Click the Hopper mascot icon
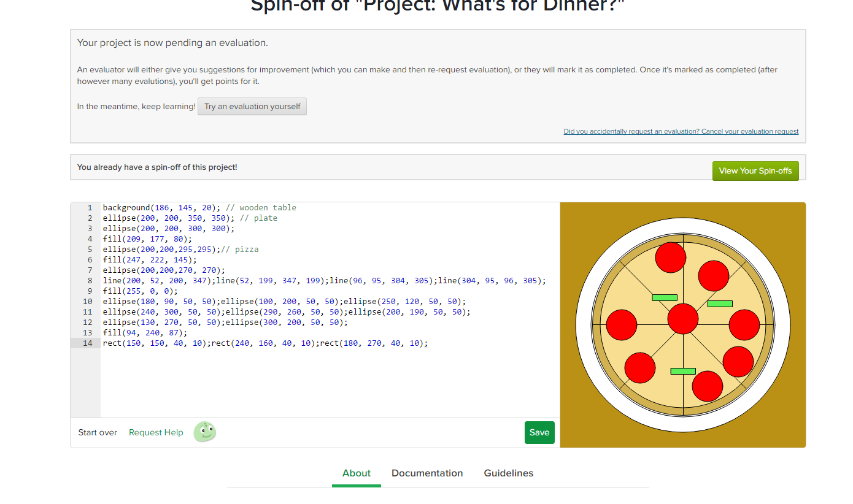 tap(204, 432)
